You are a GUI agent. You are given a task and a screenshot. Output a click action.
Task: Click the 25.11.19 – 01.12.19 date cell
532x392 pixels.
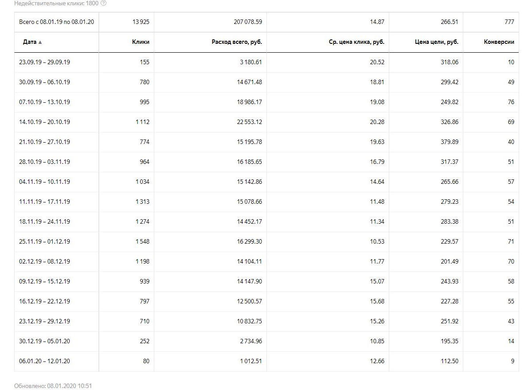pos(44,242)
